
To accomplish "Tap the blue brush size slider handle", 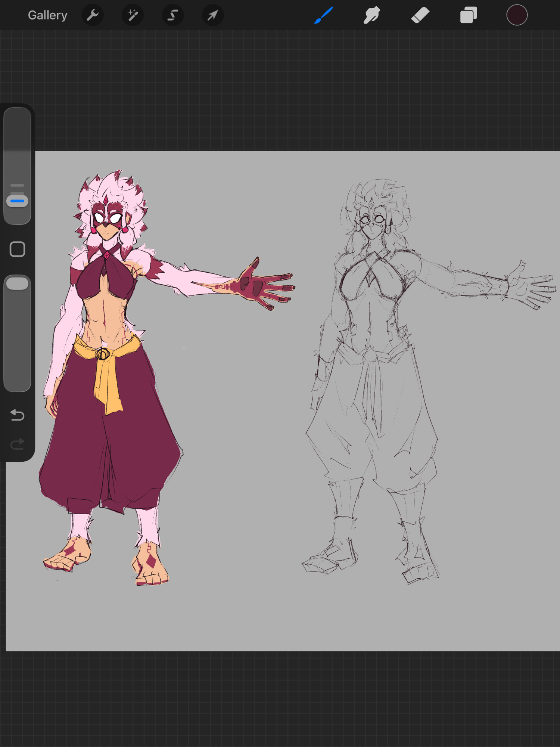I will [x=18, y=201].
